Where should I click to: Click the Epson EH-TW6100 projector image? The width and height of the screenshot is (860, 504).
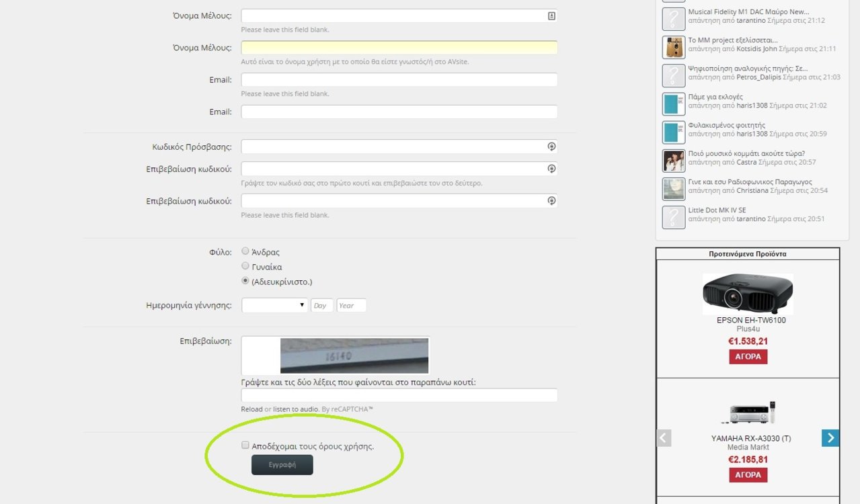748,294
